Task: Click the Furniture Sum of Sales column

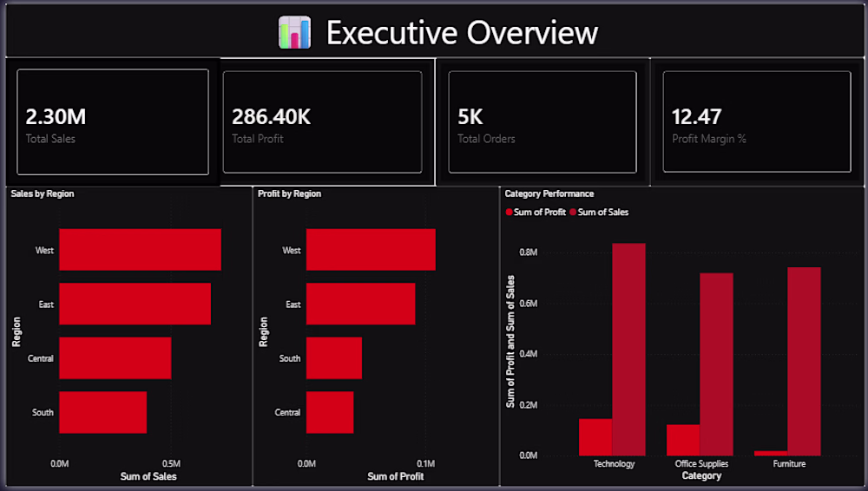Action: tap(804, 362)
